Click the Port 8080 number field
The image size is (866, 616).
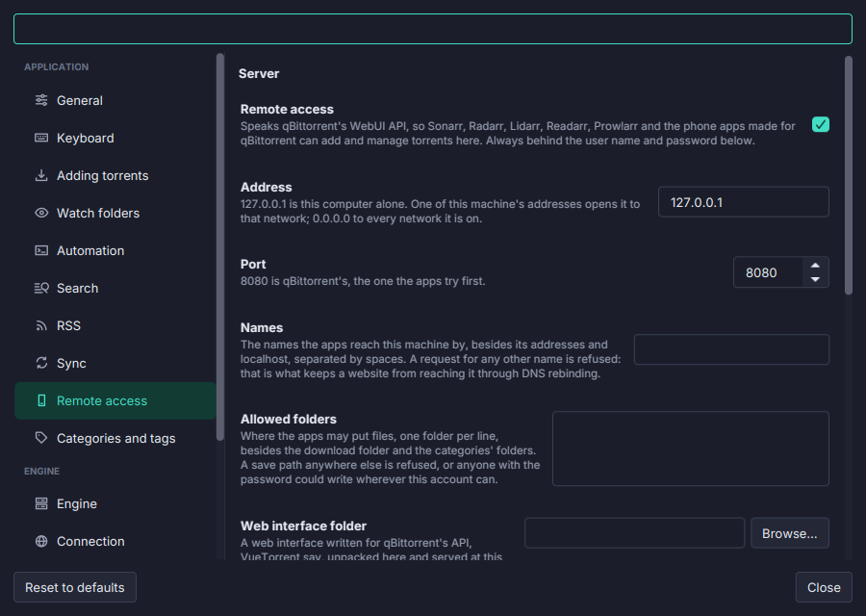(768, 272)
